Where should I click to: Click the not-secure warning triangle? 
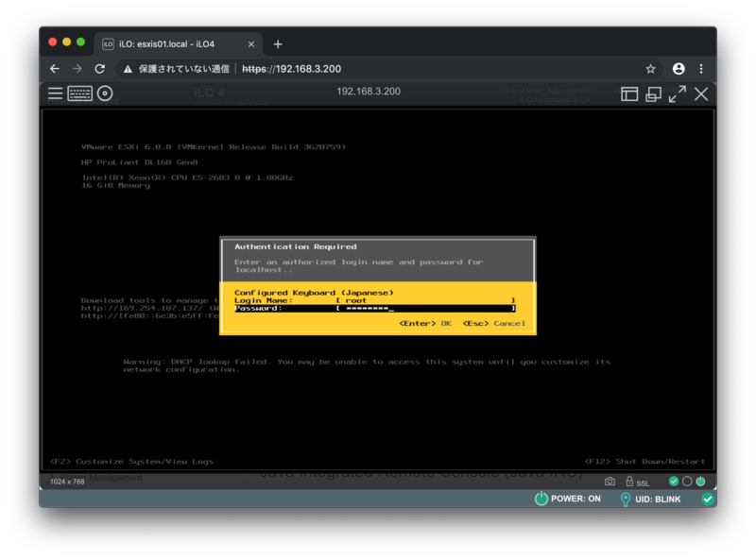[128, 69]
